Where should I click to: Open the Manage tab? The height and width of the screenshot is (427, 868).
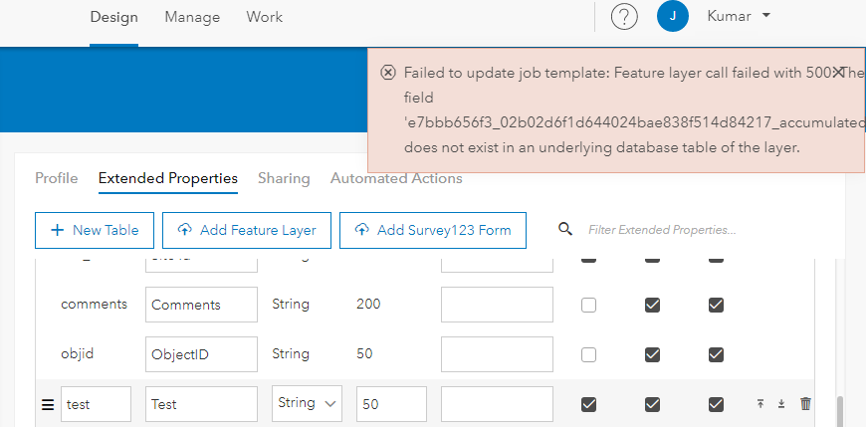tap(192, 17)
